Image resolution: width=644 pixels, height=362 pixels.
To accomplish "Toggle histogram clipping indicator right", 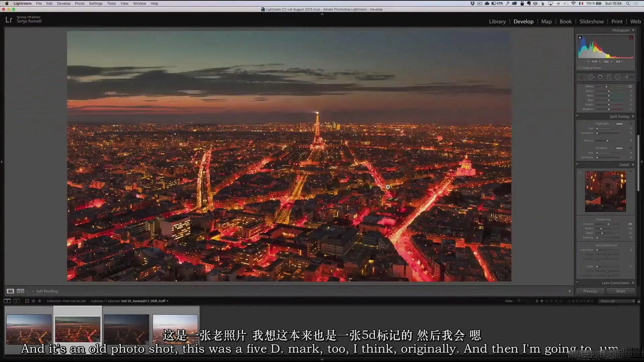I will coord(631,37).
